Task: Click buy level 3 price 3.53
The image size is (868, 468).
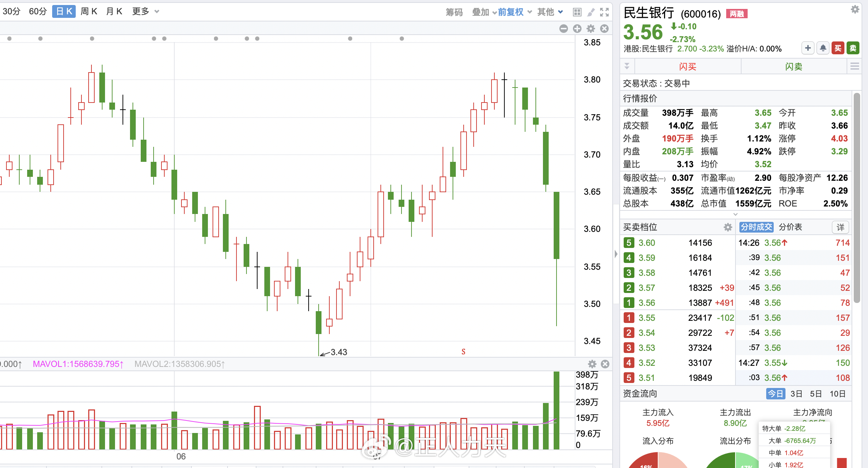Action: (647, 348)
